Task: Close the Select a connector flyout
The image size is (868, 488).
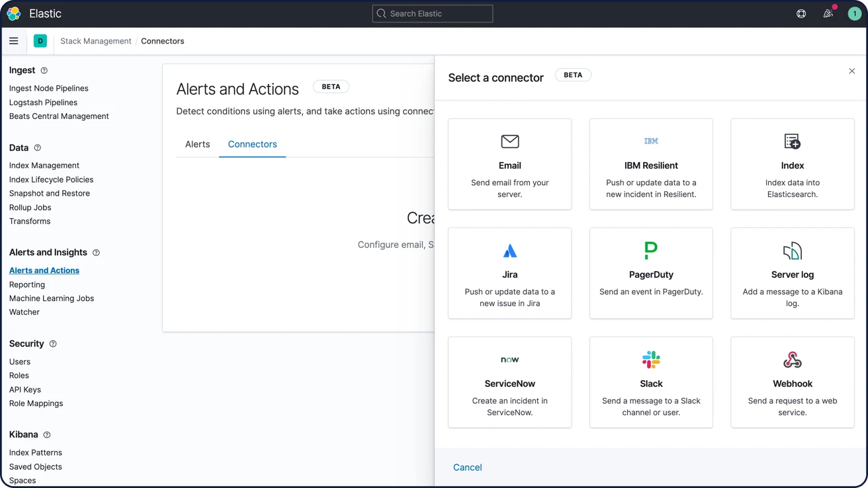Action: pyautogui.click(x=851, y=71)
